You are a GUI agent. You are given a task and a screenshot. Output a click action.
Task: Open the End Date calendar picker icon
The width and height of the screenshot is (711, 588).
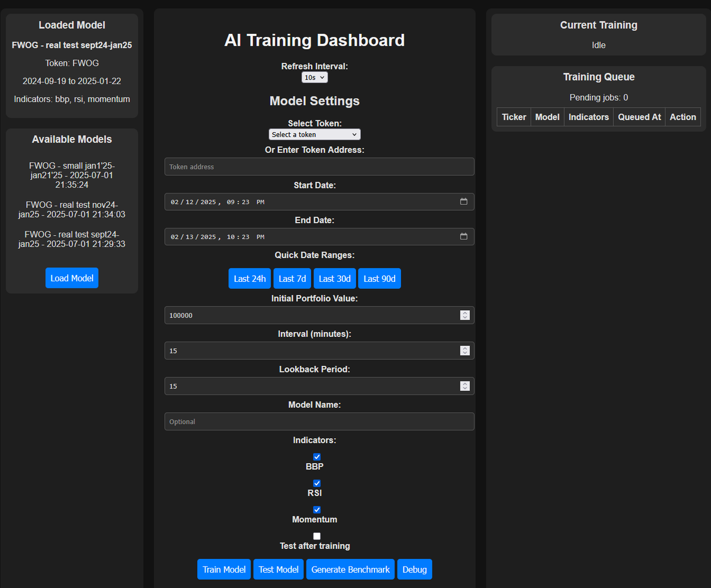464,236
